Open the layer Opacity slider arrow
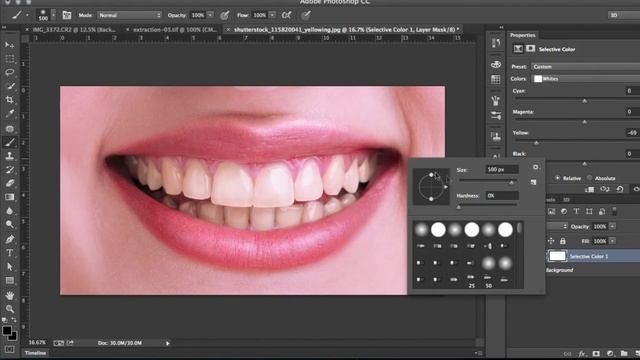Image resolution: width=640 pixels, height=360 pixels. [x=612, y=227]
